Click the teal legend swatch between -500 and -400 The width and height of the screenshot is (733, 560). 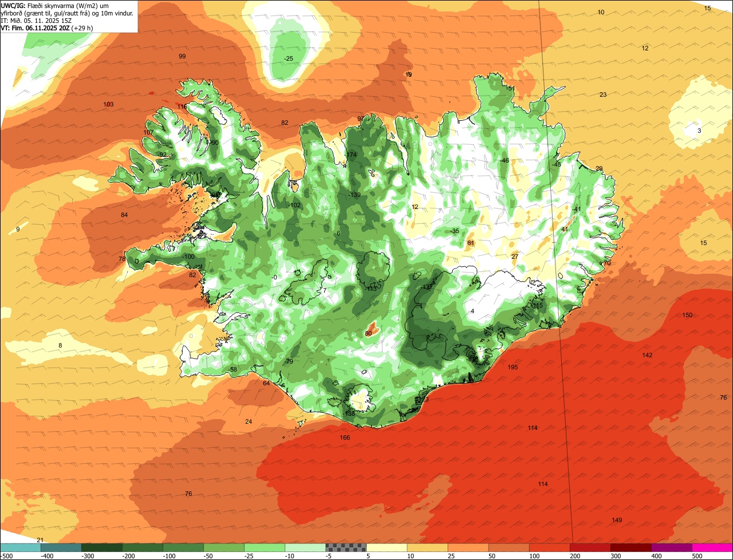[20, 547]
